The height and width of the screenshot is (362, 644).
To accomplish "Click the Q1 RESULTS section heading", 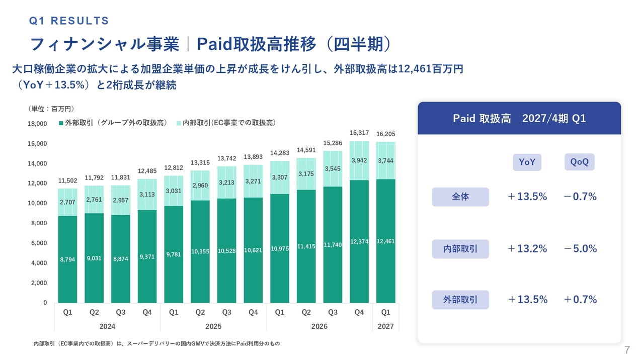I will 69,21.
